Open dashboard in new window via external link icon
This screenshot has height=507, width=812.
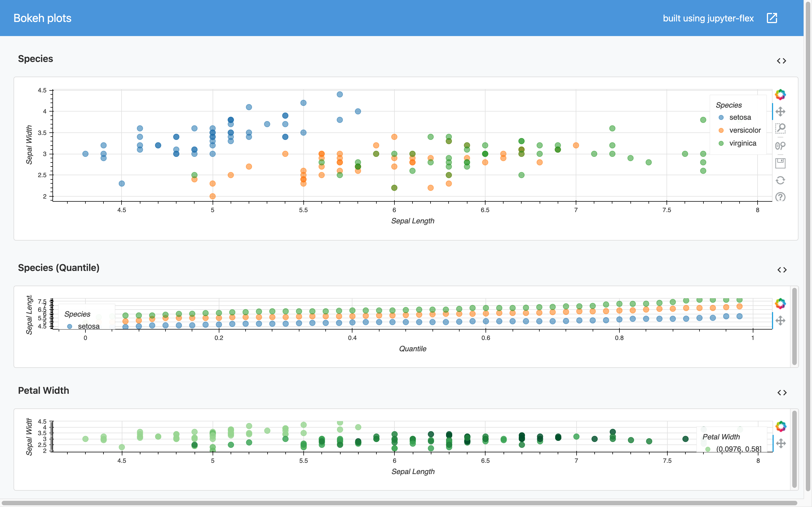tap(772, 18)
